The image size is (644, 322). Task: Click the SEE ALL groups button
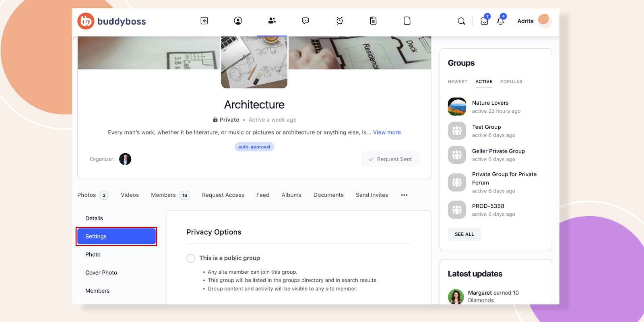(464, 234)
